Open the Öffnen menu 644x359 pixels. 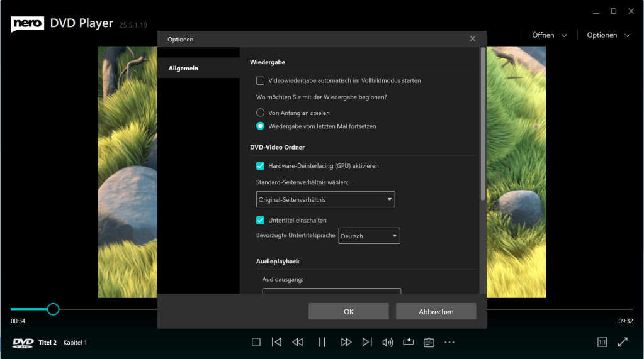point(549,35)
